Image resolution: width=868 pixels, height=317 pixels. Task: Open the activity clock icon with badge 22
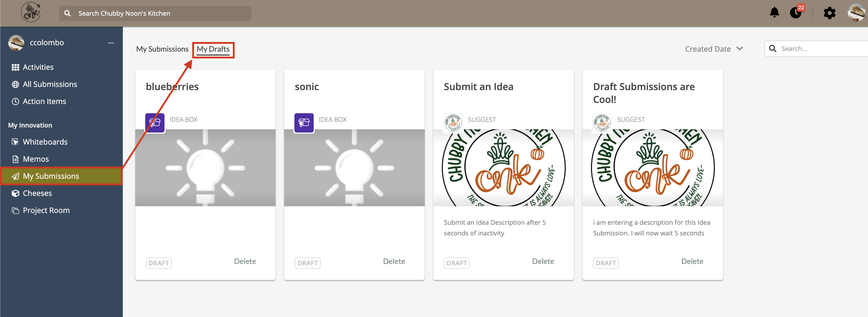(796, 13)
